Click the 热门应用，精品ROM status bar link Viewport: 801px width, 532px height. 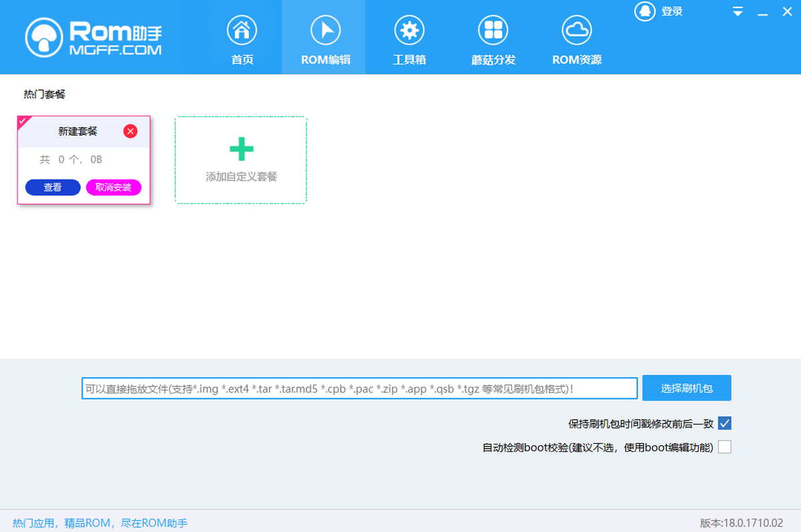100,523
